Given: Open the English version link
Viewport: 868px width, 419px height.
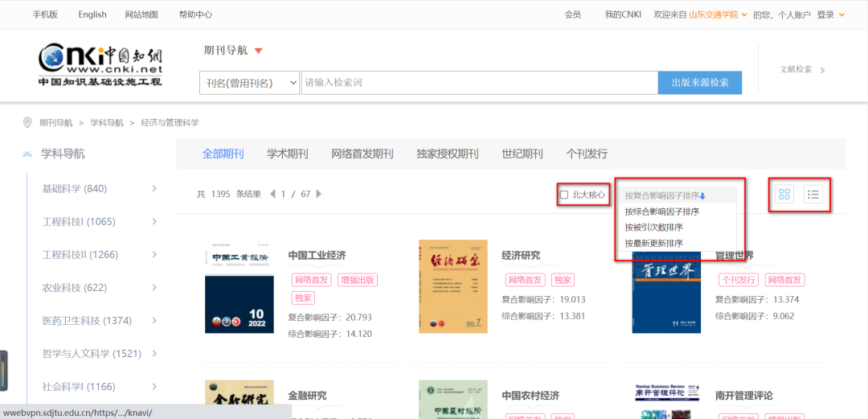Looking at the screenshot, I should [x=92, y=14].
